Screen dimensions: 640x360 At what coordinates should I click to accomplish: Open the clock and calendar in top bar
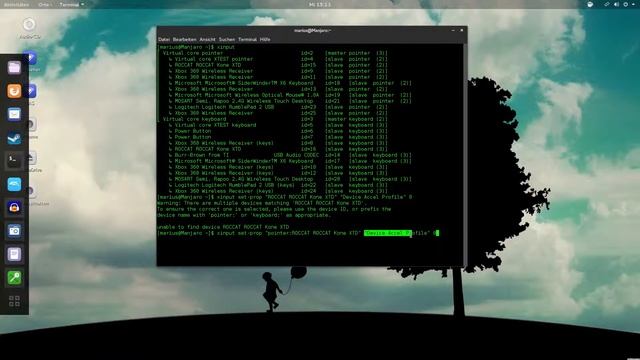pyautogui.click(x=320, y=4)
